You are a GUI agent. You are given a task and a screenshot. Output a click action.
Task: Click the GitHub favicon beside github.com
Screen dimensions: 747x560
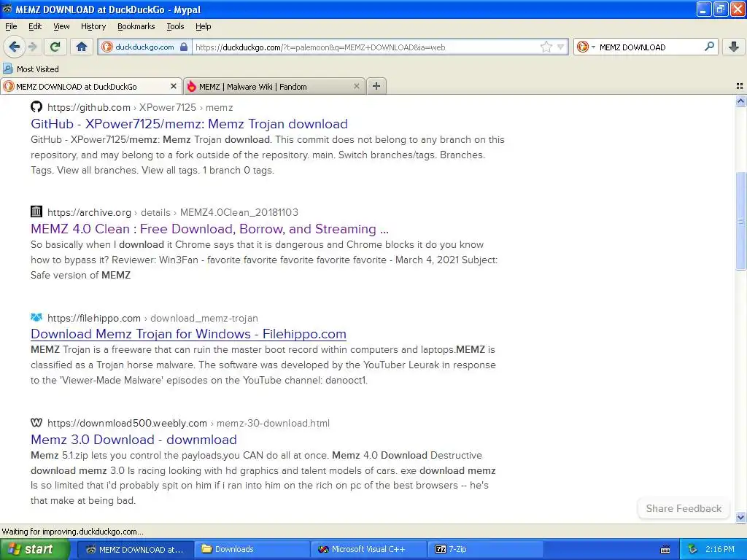point(36,106)
